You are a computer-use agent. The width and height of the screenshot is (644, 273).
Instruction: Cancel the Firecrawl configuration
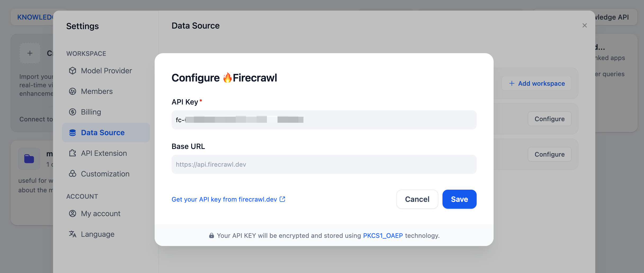[x=417, y=199]
